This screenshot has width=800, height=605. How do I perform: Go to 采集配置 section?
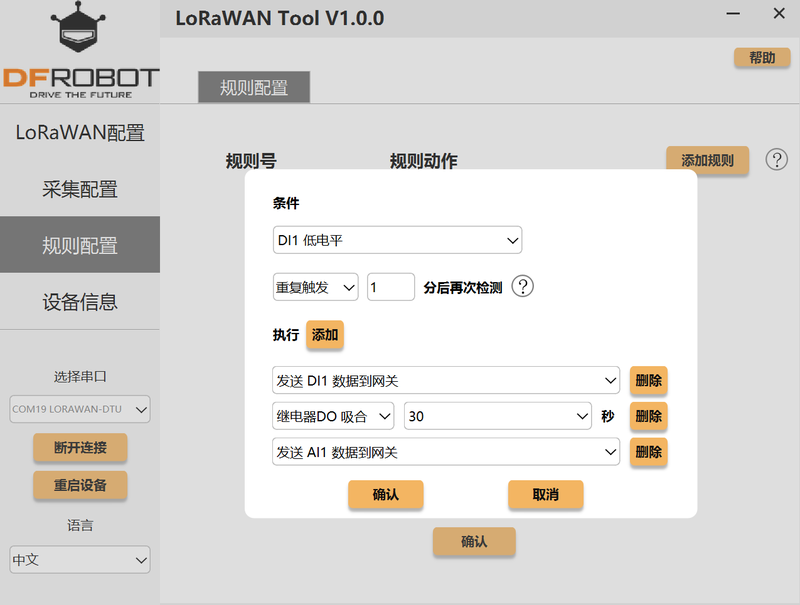pos(80,189)
